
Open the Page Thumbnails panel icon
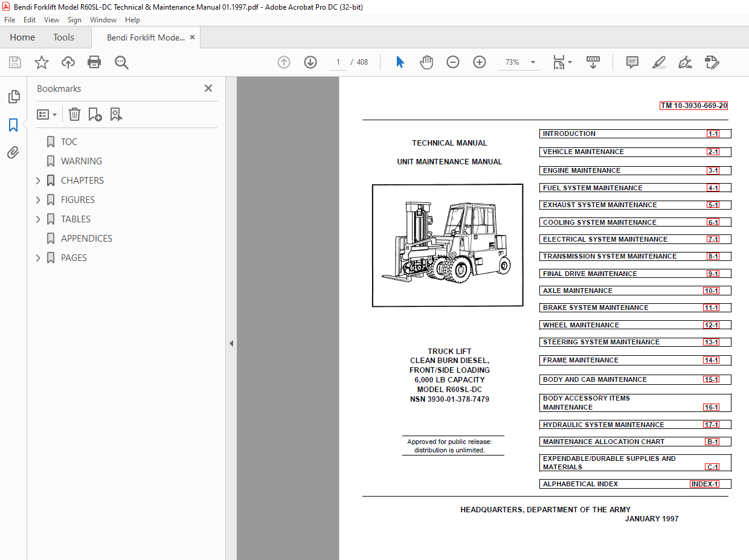click(13, 97)
